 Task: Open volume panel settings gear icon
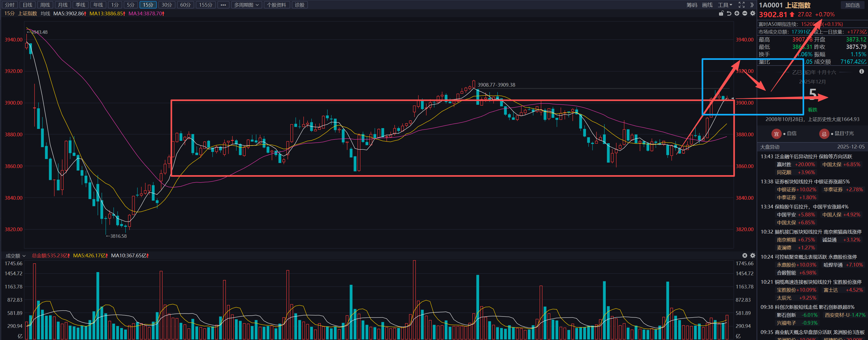click(x=752, y=255)
